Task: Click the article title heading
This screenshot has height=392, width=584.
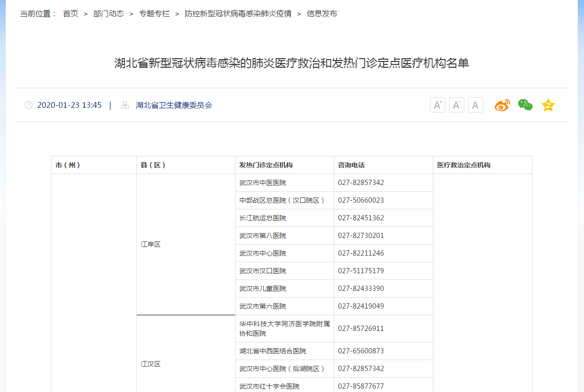Action: point(292,63)
